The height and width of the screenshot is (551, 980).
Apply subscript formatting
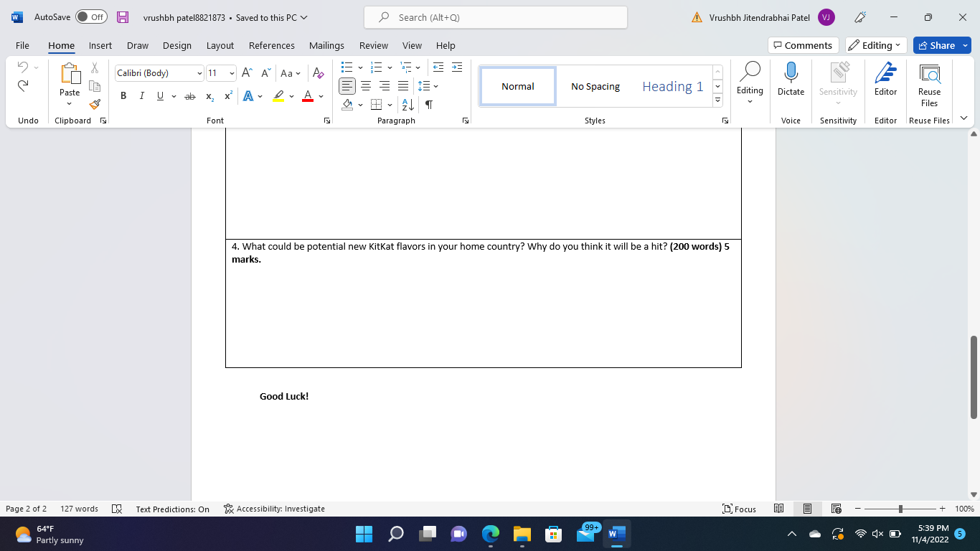[209, 96]
